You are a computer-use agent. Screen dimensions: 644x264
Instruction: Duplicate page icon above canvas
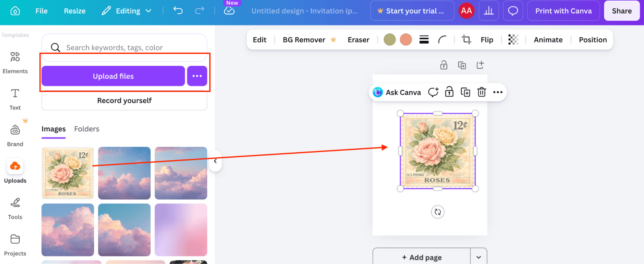click(462, 65)
